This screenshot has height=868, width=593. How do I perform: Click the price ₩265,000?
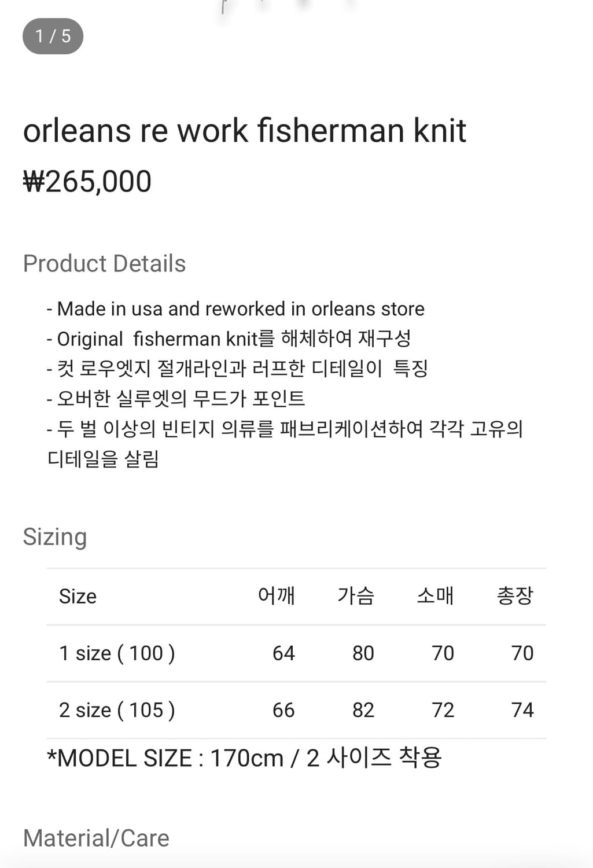(87, 181)
